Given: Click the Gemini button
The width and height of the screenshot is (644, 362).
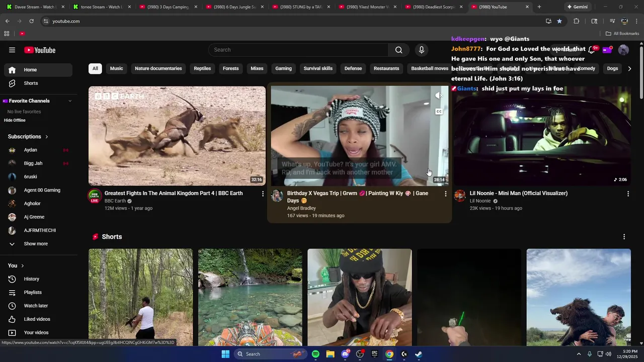Looking at the screenshot, I should pyautogui.click(x=578, y=7).
